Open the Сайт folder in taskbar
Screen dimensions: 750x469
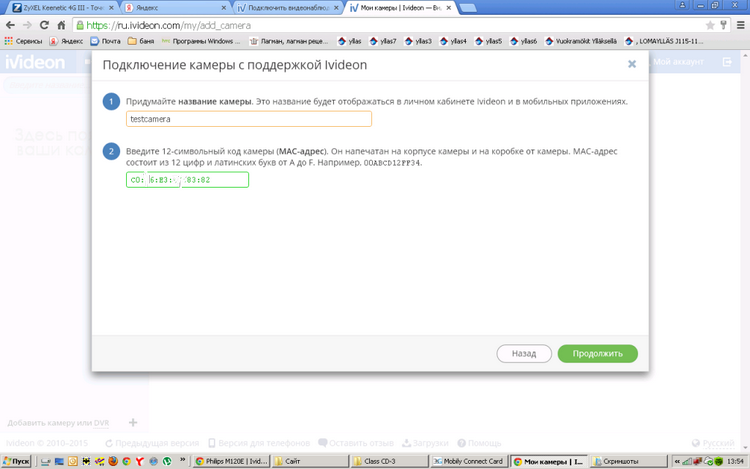point(310,461)
